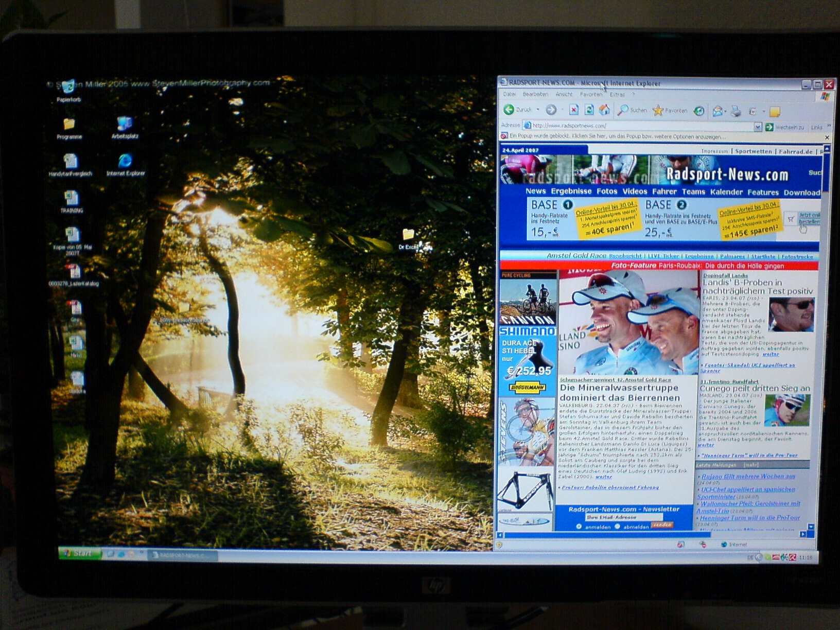This screenshot has height=630, width=840.
Task: Expand the address bar dropdown arrow
Action: (x=757, y=127)
